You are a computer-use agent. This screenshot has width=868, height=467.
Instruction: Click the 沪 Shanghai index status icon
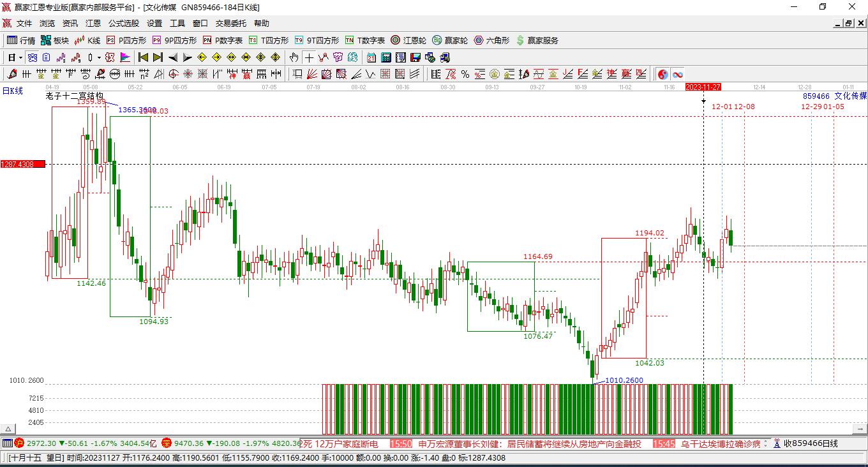[19, 443]
